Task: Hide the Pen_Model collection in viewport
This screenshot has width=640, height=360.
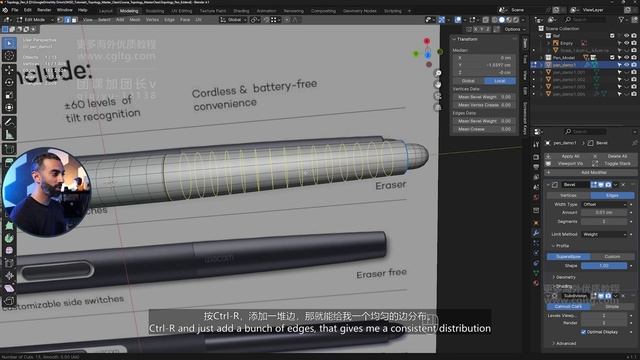Action: [627, 58]
